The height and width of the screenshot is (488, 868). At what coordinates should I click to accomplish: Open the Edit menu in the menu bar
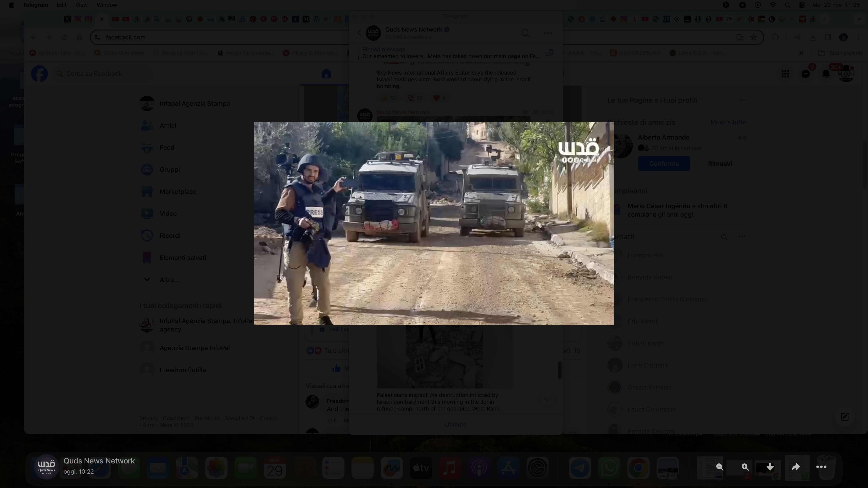(61, 5)
